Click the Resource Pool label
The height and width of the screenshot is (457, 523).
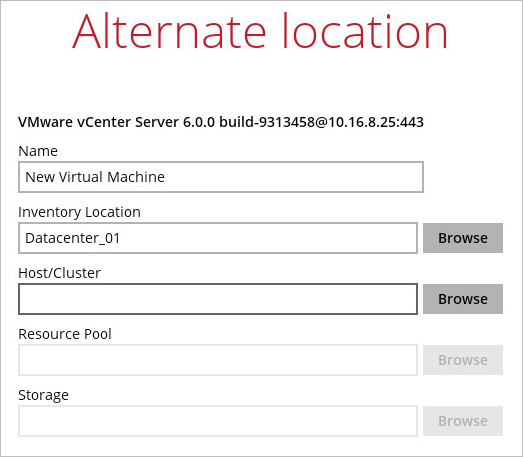(65, 334)
